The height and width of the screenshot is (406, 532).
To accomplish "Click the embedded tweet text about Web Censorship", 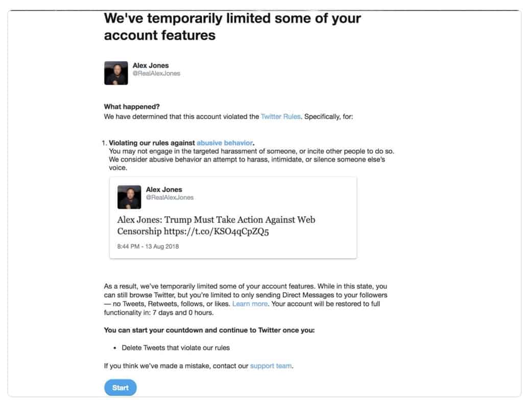I will point(216,225).
